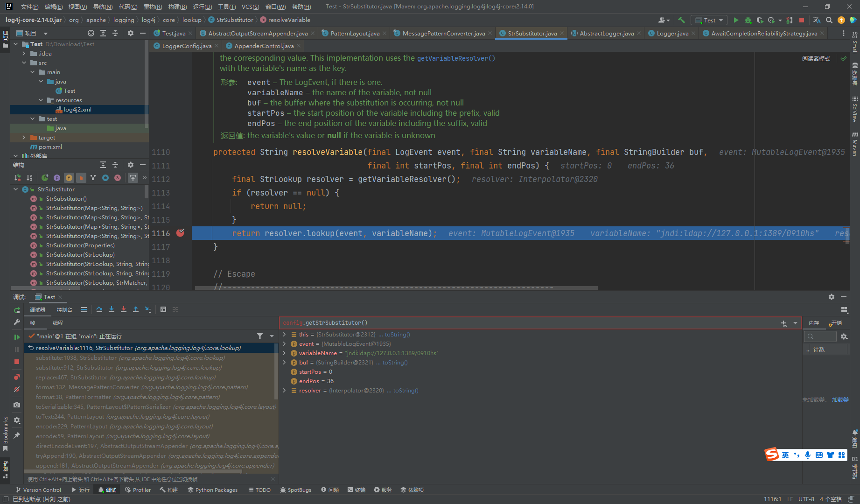Open the Translate icon in top toolbar
The width and height of the screenshot is (860, 504).
pyautogui.click(x=817, y=20)
